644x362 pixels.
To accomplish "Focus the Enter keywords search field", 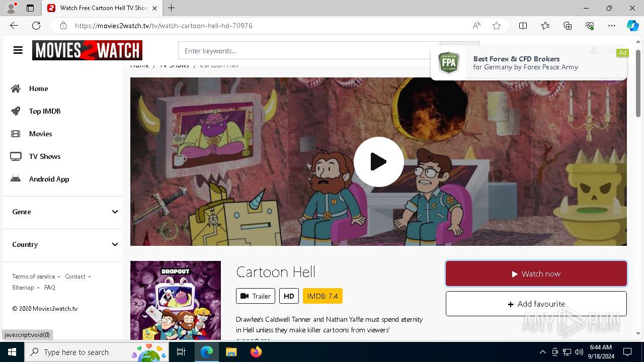I will coord(309,51).
